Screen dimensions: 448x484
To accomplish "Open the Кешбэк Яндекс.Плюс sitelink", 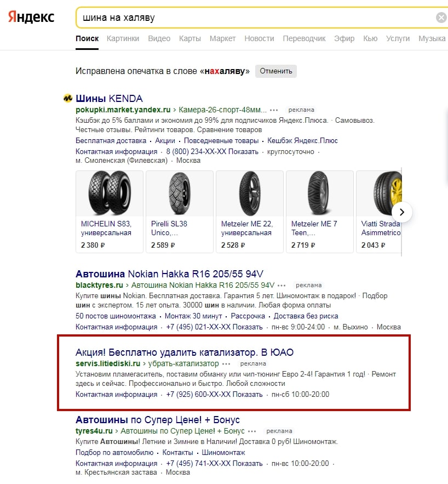I will point(302,141).
